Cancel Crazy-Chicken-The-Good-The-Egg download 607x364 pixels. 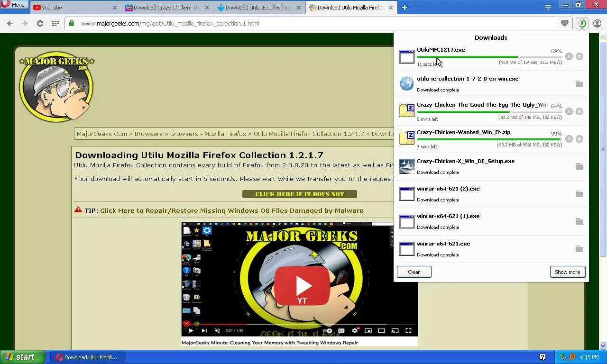pos(579,111)
